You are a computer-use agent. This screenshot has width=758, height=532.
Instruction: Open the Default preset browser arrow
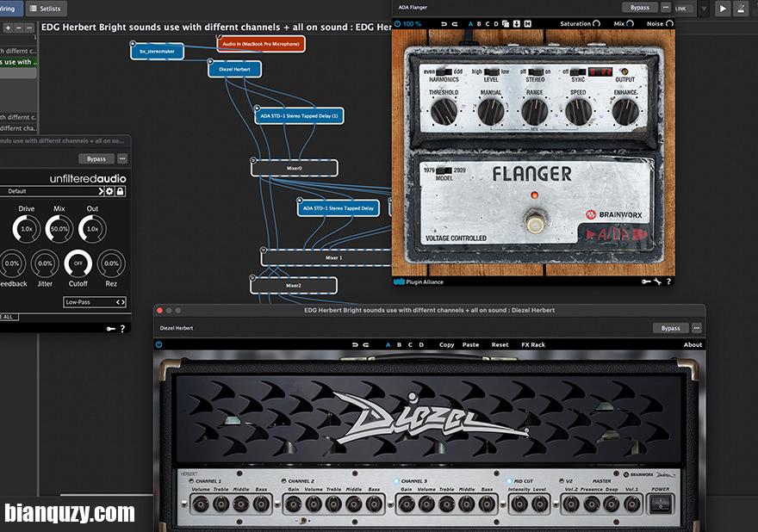click(x=101, y=191)
